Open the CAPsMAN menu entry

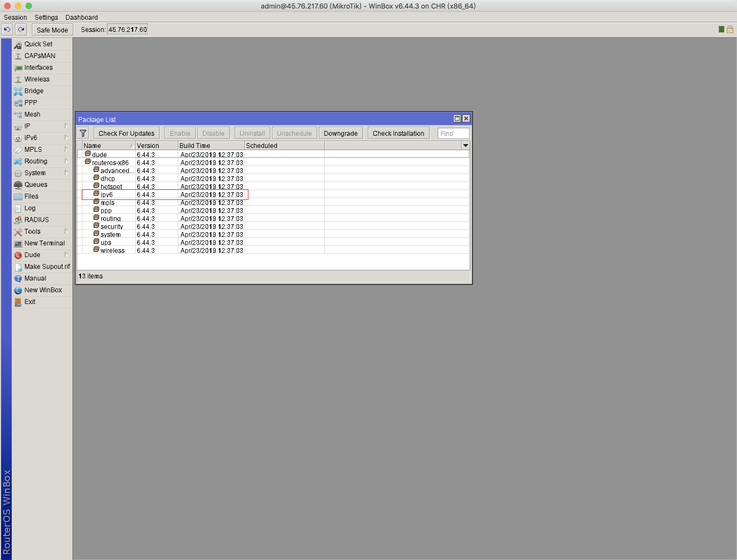(42, 56)
